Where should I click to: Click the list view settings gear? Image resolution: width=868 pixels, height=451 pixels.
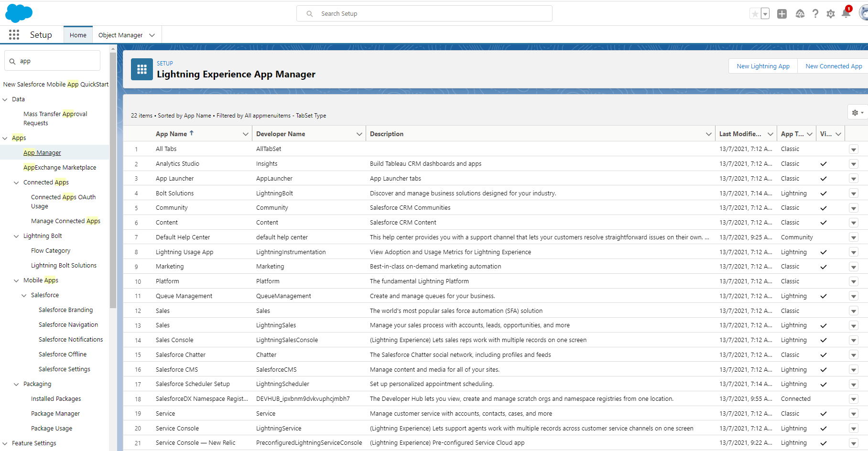pos(857,113)
